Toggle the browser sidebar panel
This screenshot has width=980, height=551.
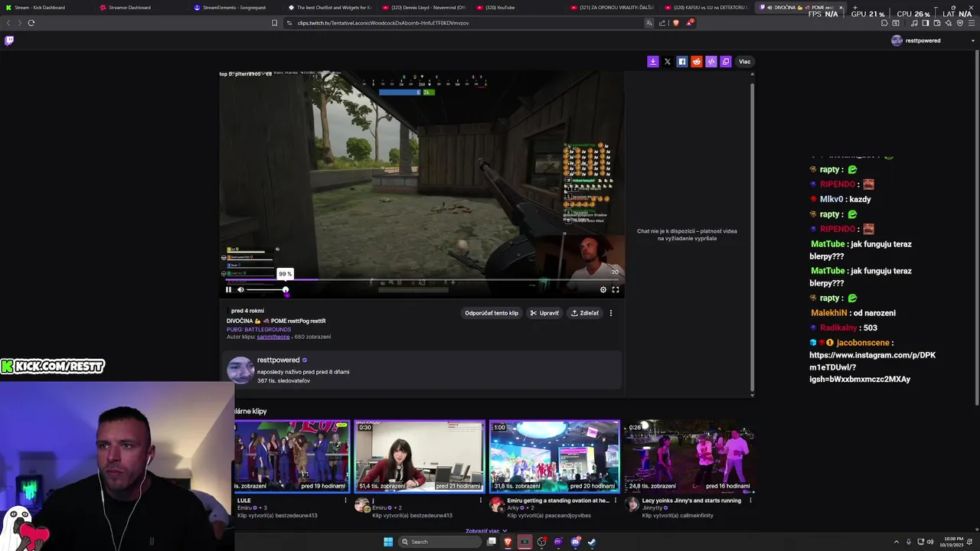[x=925, y=23]
